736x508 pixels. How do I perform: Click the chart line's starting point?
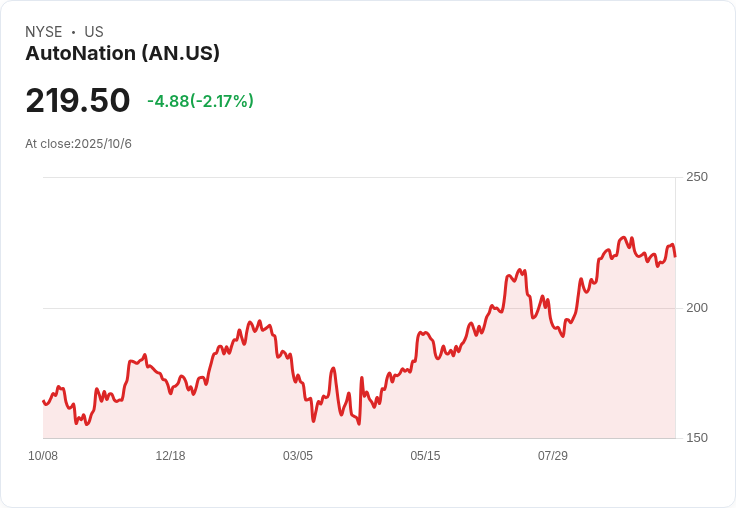click(43, 401)
